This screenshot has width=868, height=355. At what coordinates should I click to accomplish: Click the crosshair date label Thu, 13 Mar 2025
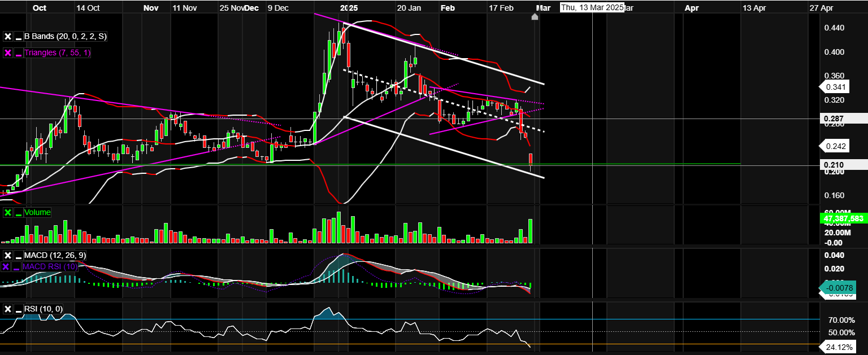(x=592, y=8)
